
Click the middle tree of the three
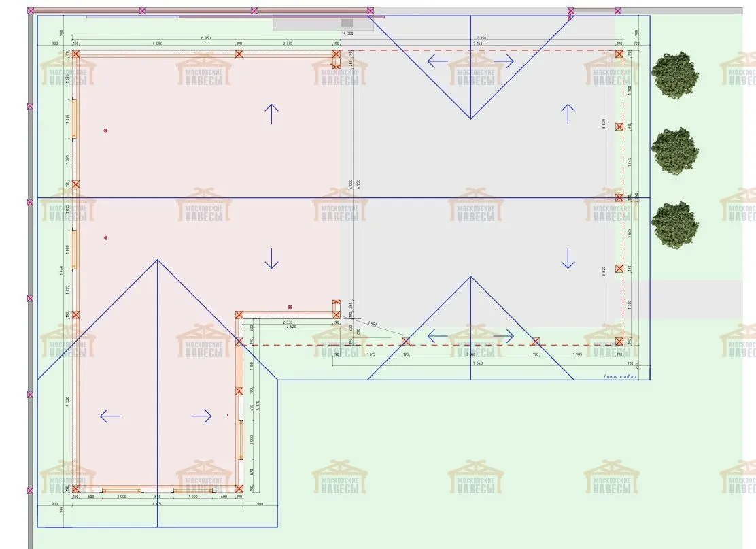[674, 149]
